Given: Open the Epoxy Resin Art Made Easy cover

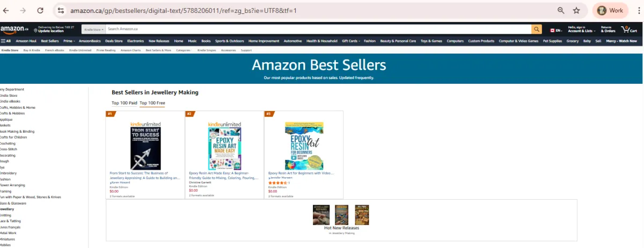Looking at the screenshot, I should click(x=224, y=146).
